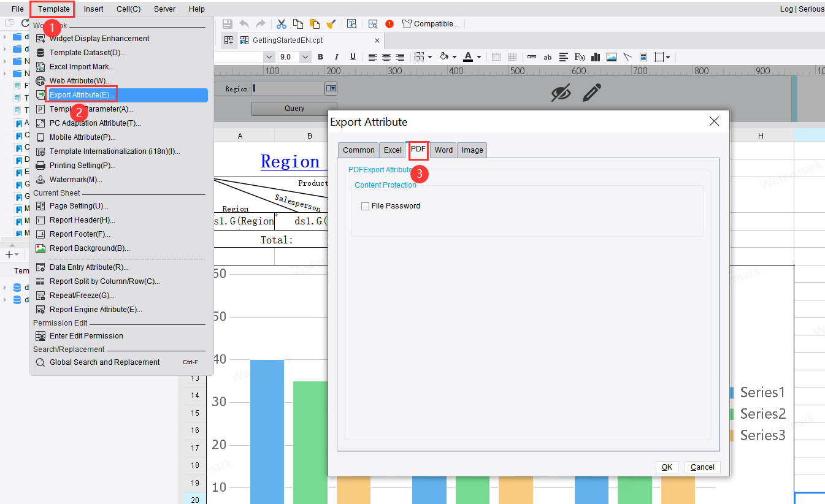The image size is (825, 504).
Task: Align cell text right
Action: 400,57
